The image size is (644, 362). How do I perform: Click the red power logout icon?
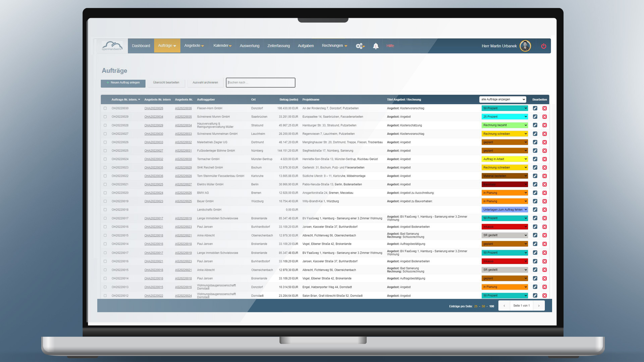tap(544, 46)
